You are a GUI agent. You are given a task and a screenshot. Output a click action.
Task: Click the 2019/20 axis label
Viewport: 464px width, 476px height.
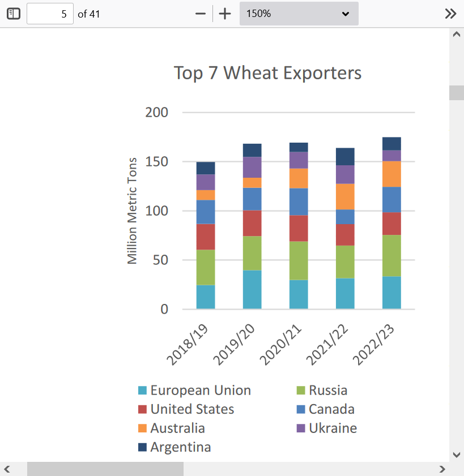tap(234, 345)
